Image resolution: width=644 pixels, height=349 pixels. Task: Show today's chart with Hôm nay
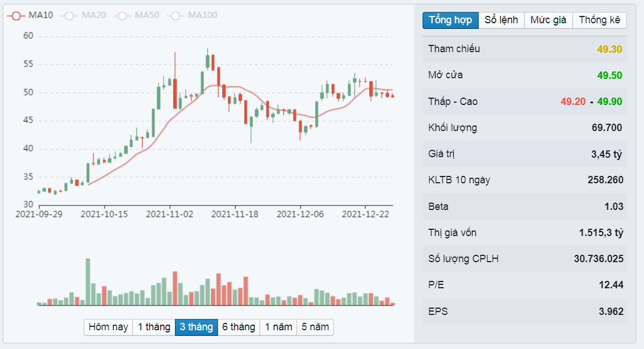click(x=108, y=327)
